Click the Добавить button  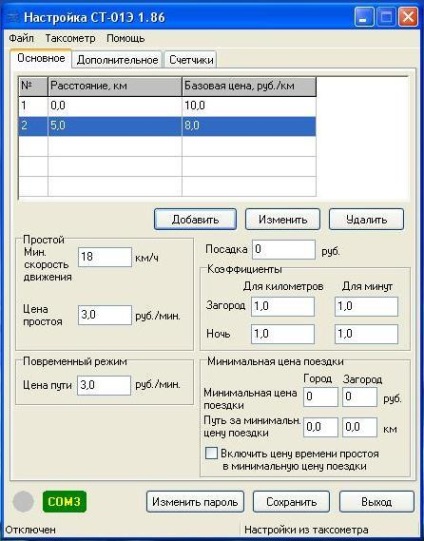pyautogui.click(x=195, y=219)
